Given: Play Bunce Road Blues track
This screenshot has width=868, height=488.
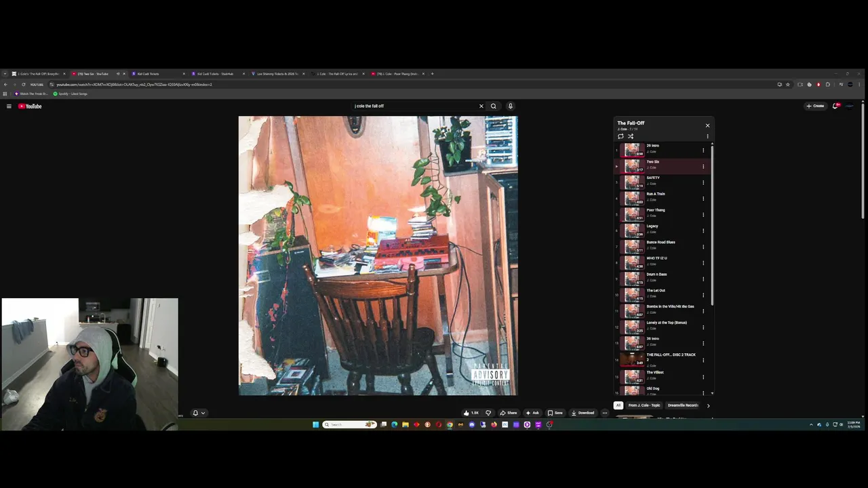Looking at the screenshot, I should (662, 246).
